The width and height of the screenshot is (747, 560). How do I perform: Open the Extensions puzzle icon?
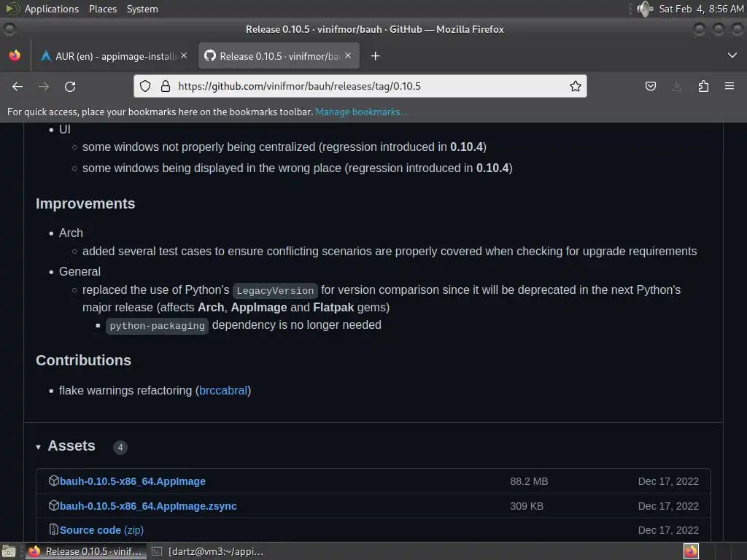[x=703, y=86]
